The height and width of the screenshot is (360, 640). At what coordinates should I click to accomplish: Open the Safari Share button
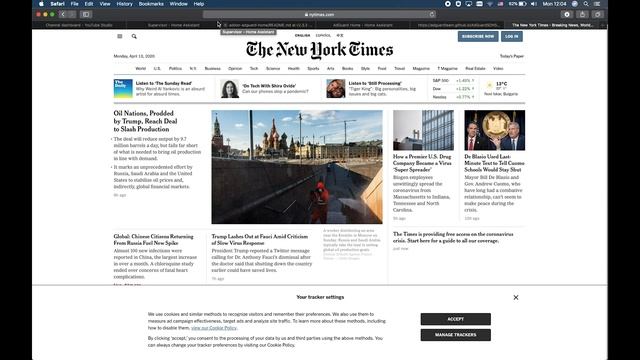click(582, 14)
